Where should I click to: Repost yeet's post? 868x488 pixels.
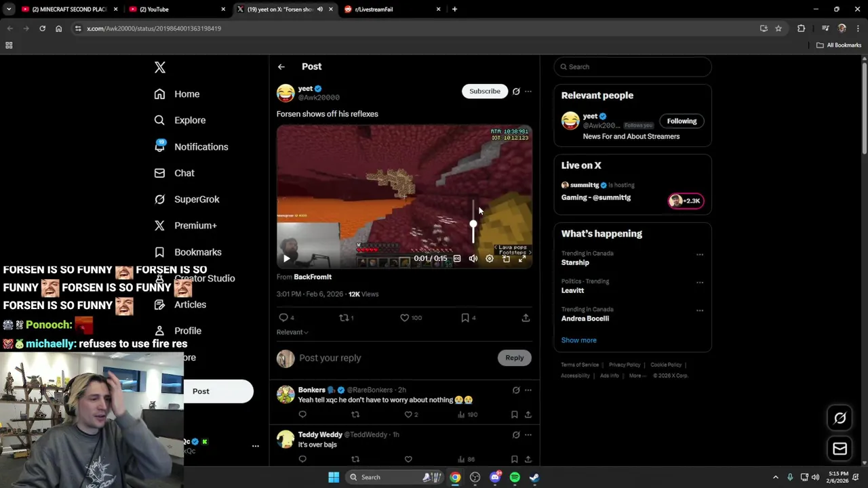(x=347, y=317)
